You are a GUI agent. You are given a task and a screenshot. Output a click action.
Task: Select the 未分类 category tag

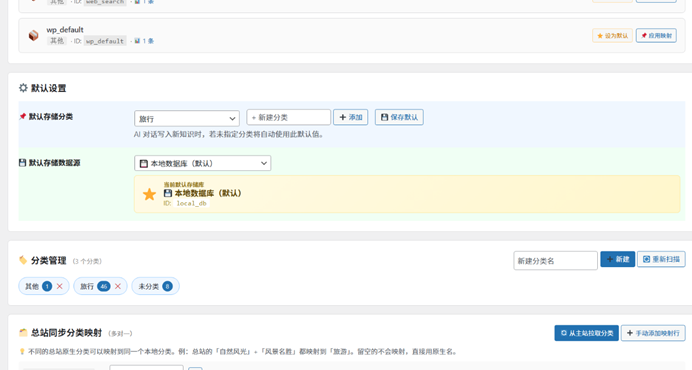pyautogui.click(x=155, y=287)
